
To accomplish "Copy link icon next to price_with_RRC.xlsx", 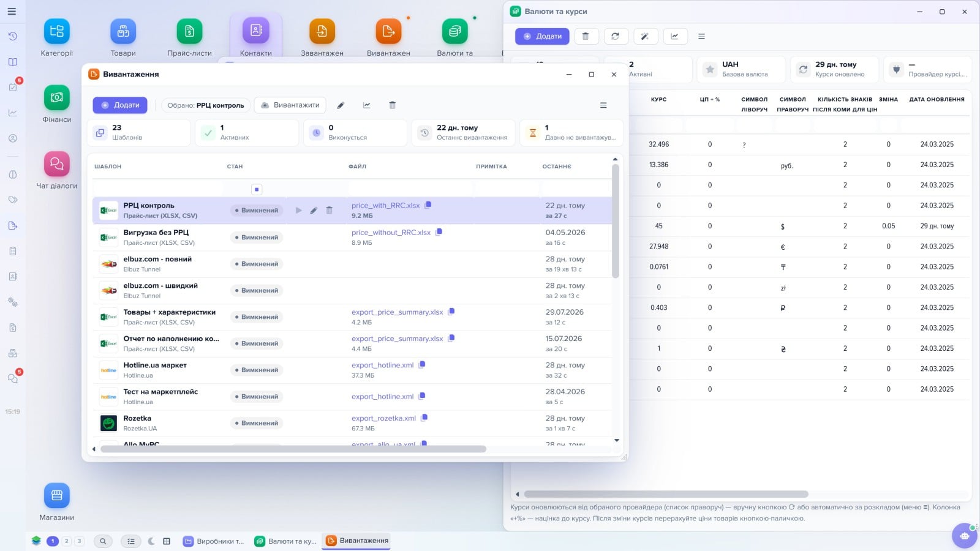I will pyautogui.click(x=428, y=205).
